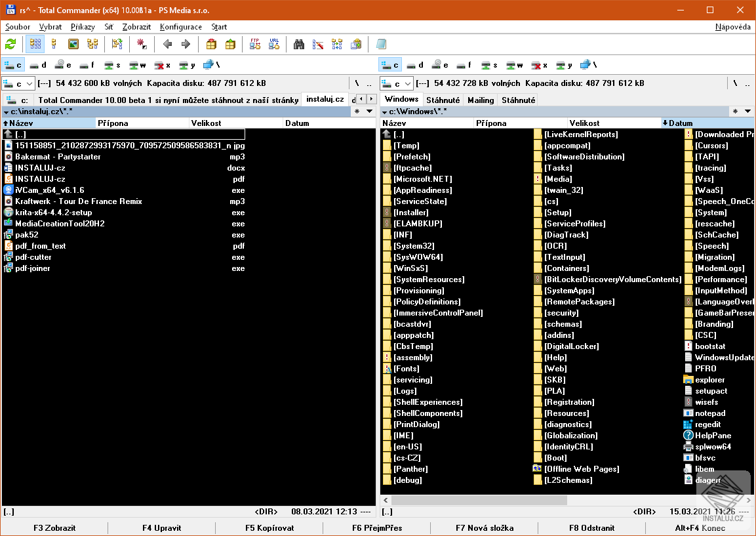Click the red star toolbar icon
Image resolution: width=756 pixels, height=536 pixels.
coord(142,45)
